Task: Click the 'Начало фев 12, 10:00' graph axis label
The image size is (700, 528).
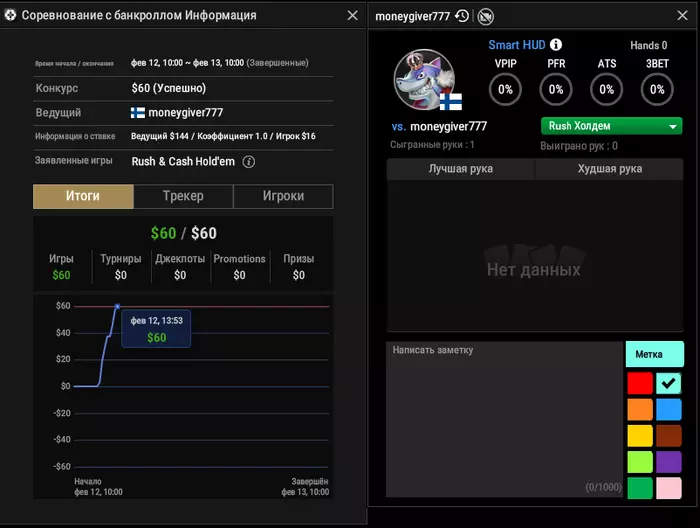Action: 98,487
